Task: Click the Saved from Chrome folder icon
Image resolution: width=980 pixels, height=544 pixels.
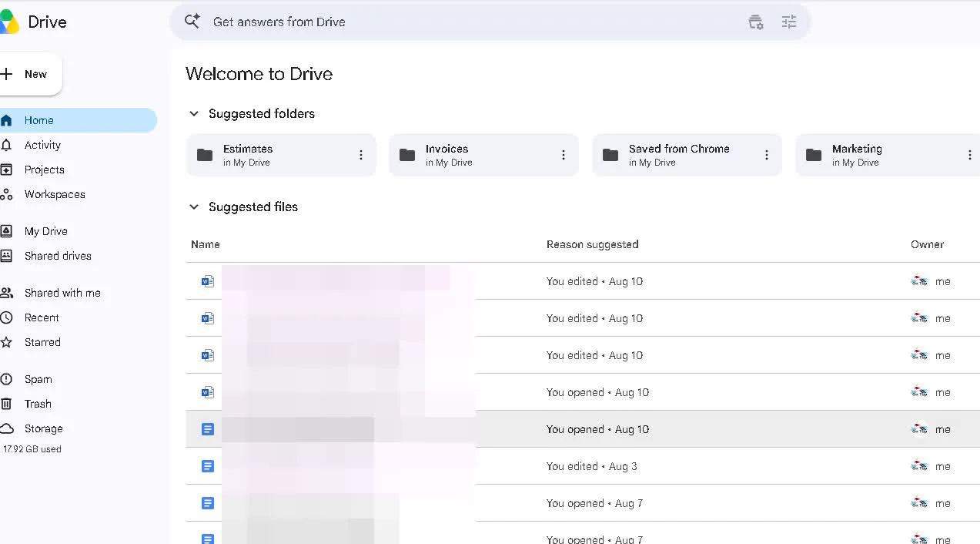Action: [610, 155]
